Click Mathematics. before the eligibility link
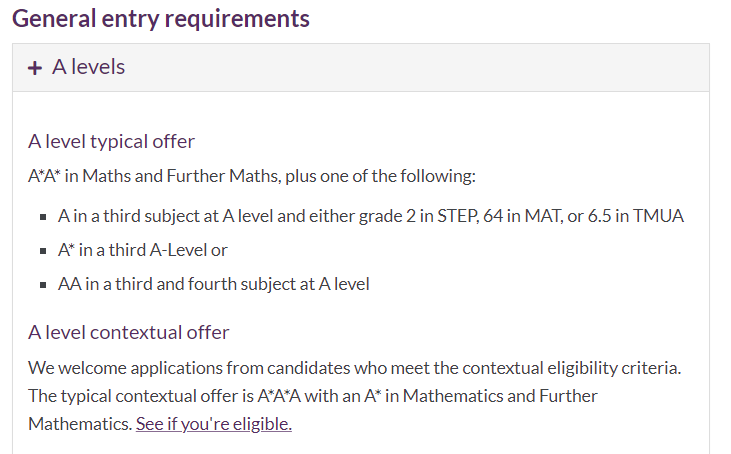The height and width of the screenshot is (454, 731). [80, 424]
